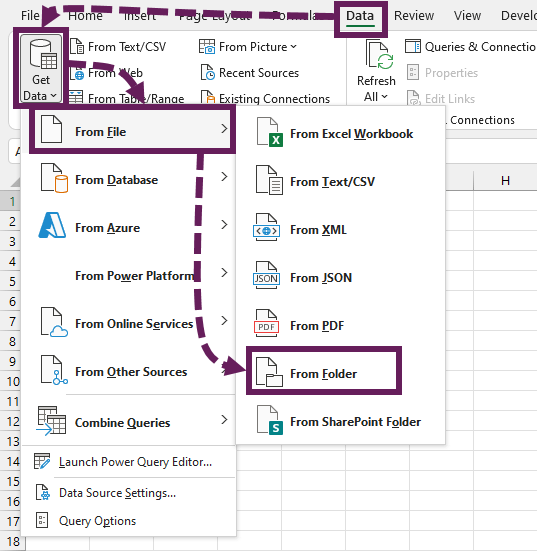Viewport: 537px width, 551px height.
Task: Click the From Text/CSV ribbon icon
Action: pos(77,46)
